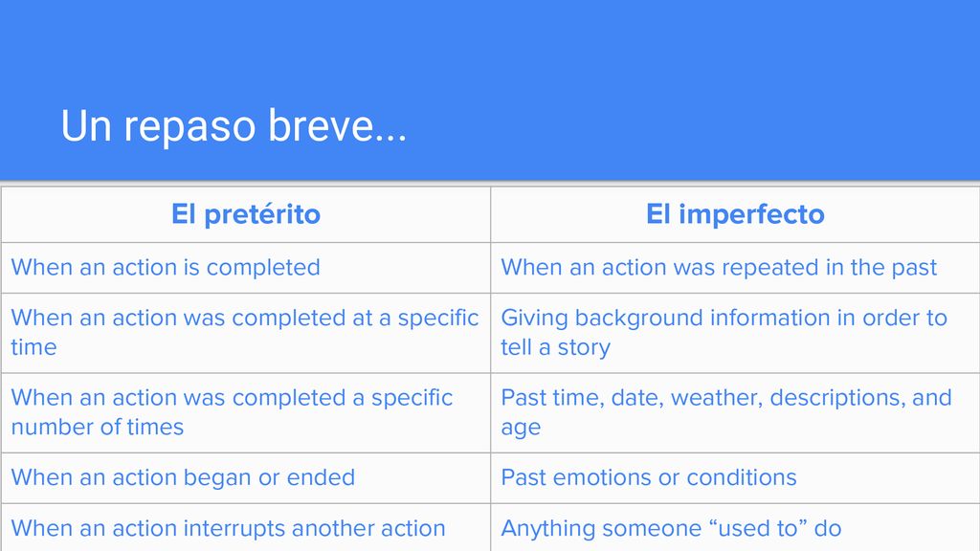Screen dimensions: 980x551
Task: Select the 'completed a specific number of times' cell
Action: [x=246, y=413]
